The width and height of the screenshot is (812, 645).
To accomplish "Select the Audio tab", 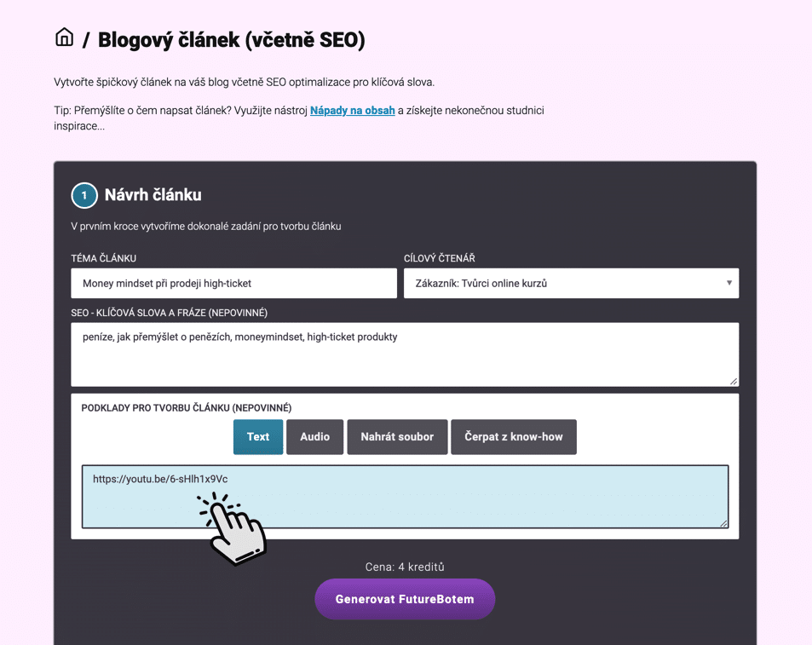I will [314, 437].
